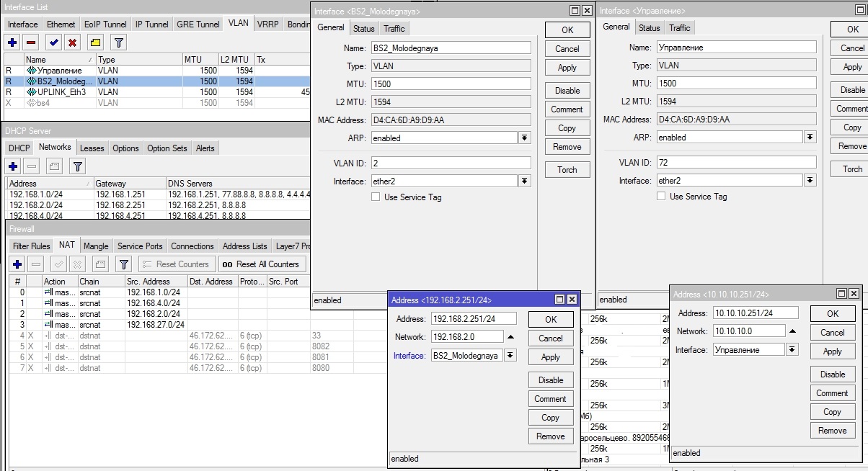Image resolution: width=868 pixels, height=471 pixels.
Task: Click the VLAN ID field containing 72
Action: (x=735, y=162)
